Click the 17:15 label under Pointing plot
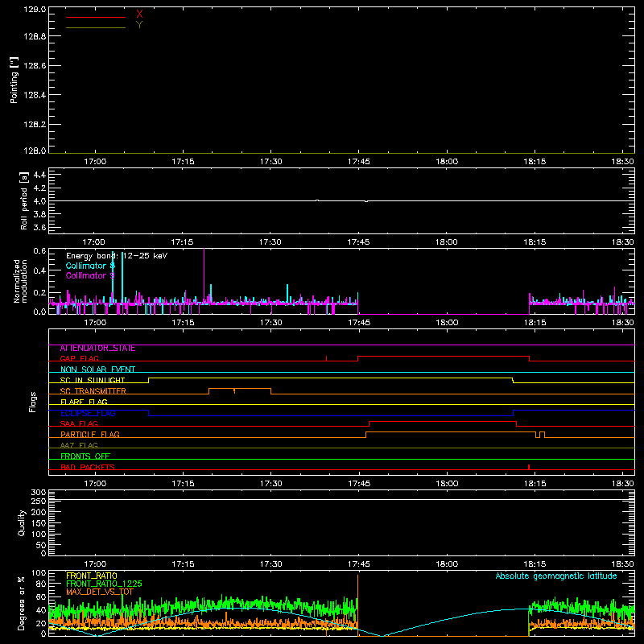The width and height of the screenshot is (644, 644). pyautogui.click(x=183, y=162)
